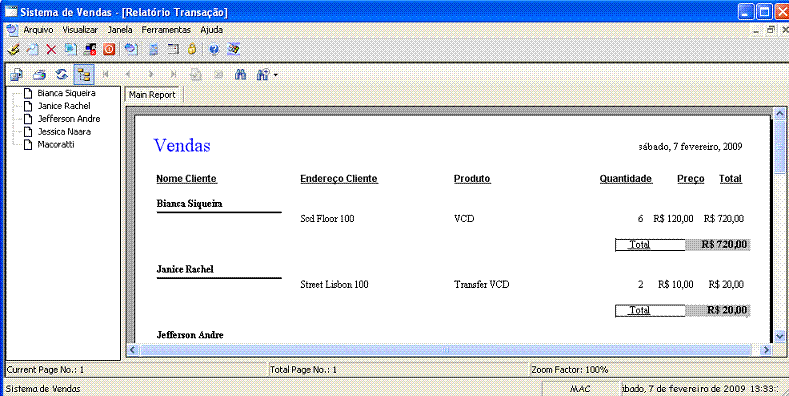
Task: Select Jessica Naara in the group tree
Action: [x=64, y=132]
